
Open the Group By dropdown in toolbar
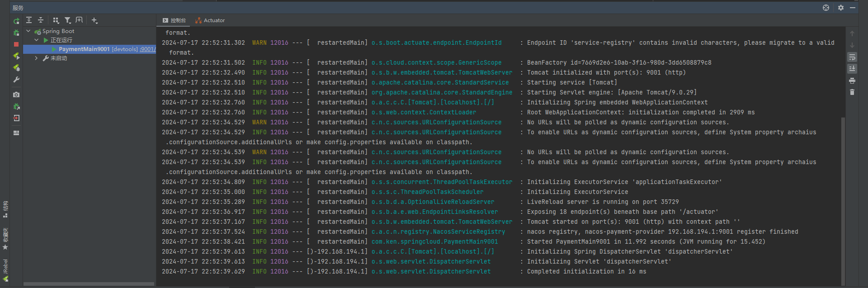56,20
